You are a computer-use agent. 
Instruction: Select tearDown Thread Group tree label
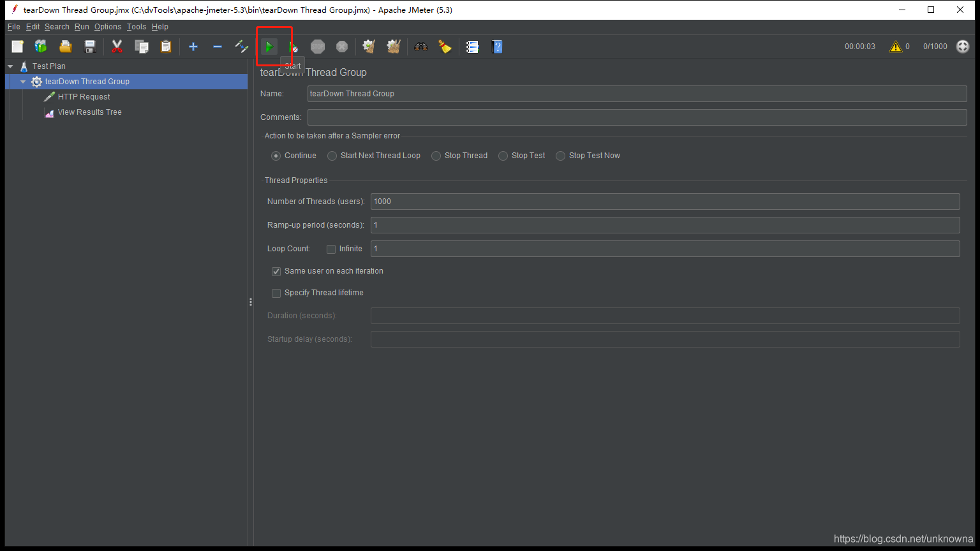tap(87, 82)
